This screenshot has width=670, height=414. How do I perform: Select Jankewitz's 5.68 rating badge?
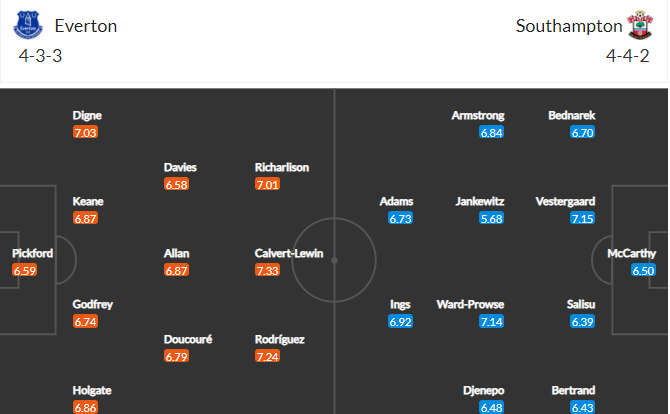[491, 219]
